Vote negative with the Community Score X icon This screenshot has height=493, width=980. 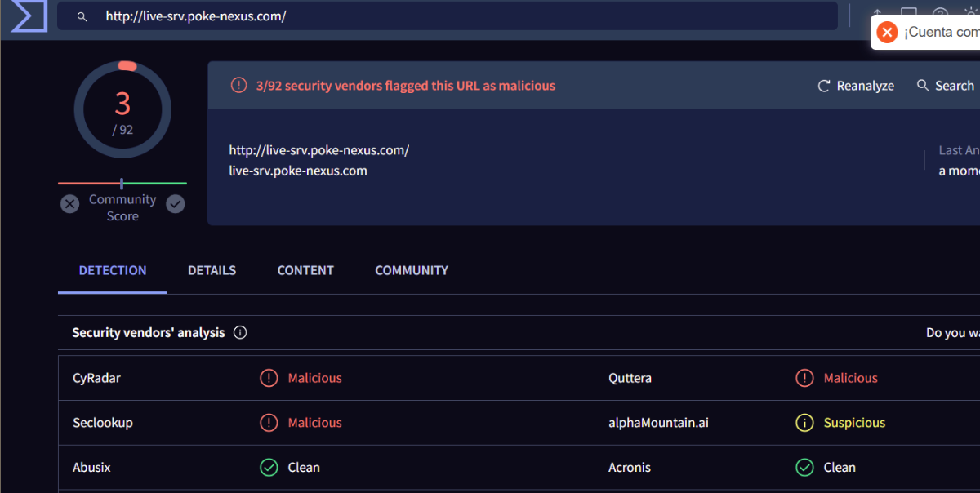(x=70, y=204)
